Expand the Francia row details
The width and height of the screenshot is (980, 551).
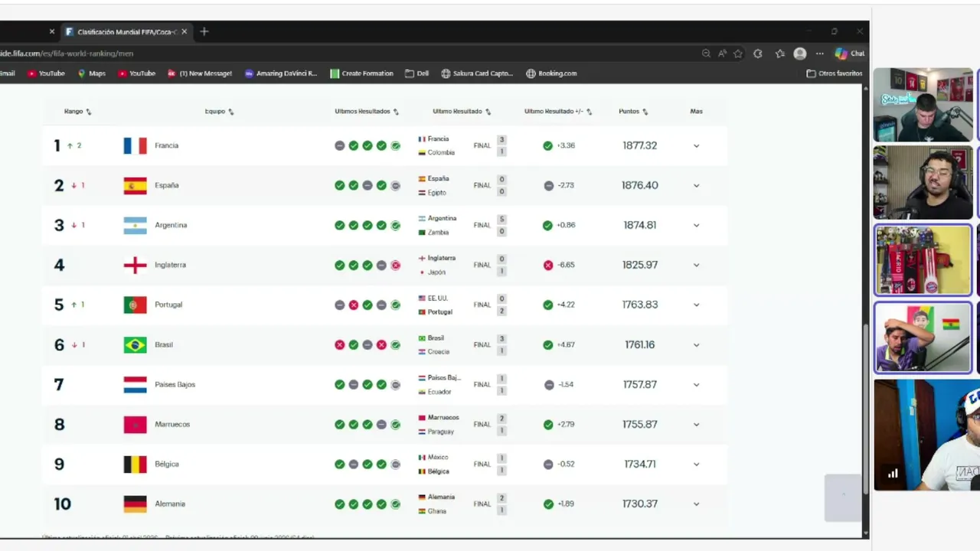[x=696, y=145]
